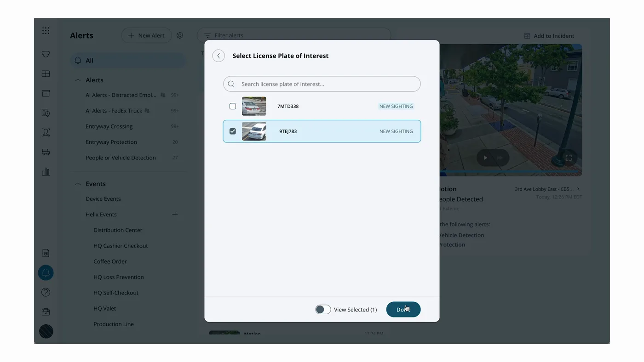Click the 7MTD338 plate number text
644x362 pixels.
click(x=288, y=106)
